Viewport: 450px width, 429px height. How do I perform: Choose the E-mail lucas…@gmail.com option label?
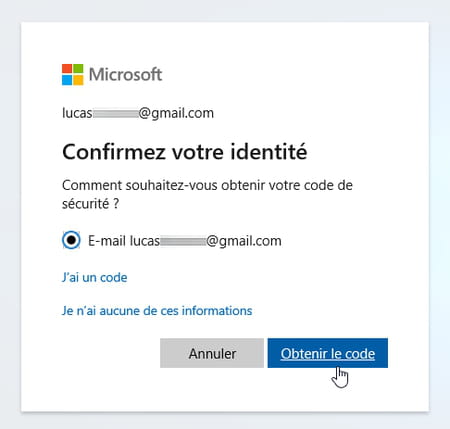tap(185, 241)
